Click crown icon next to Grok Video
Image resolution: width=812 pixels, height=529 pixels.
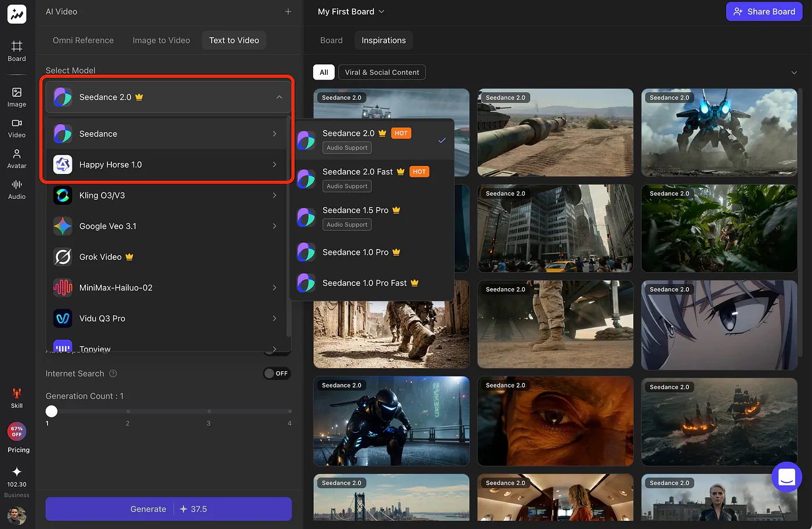[129, 256]
